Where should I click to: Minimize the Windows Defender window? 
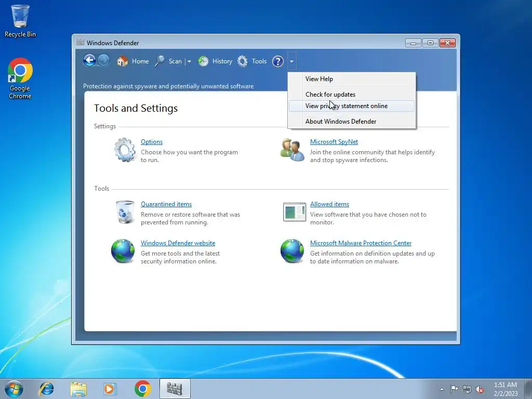click(x=413, y=43)
